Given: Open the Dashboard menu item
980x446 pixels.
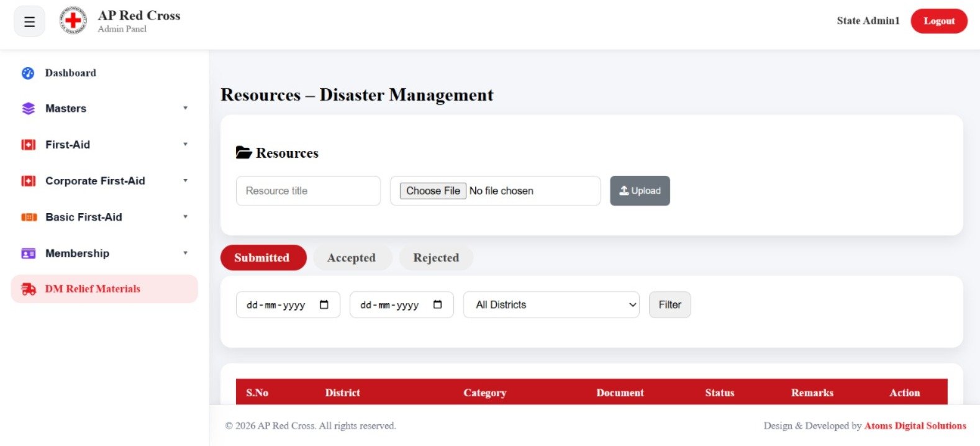Looking at the screenshot, I should (x=104, y=73).
